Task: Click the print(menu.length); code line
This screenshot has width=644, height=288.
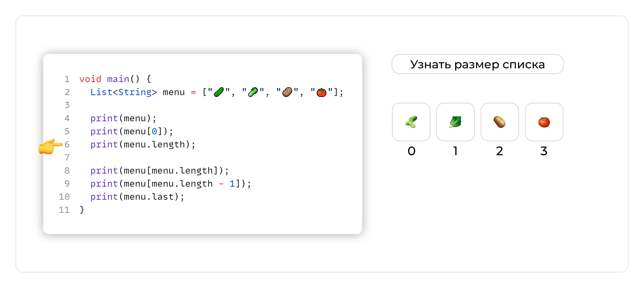Action: [143, 144]
